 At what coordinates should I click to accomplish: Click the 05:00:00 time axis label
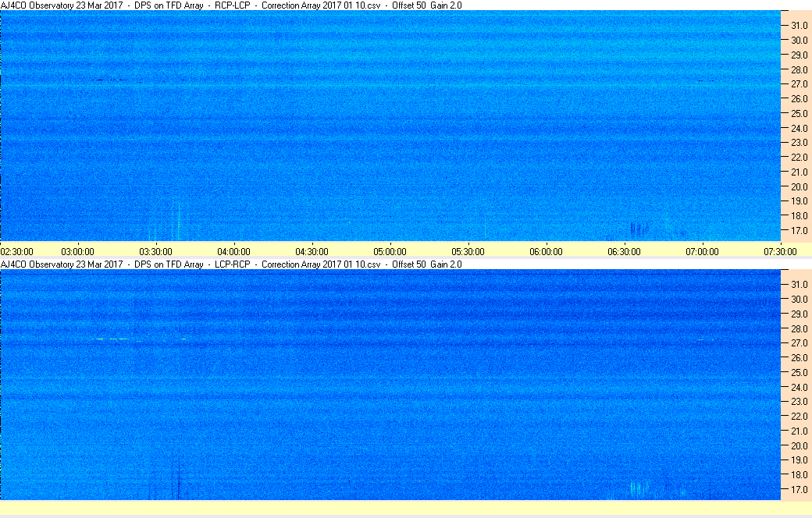[x=390, y=251]
